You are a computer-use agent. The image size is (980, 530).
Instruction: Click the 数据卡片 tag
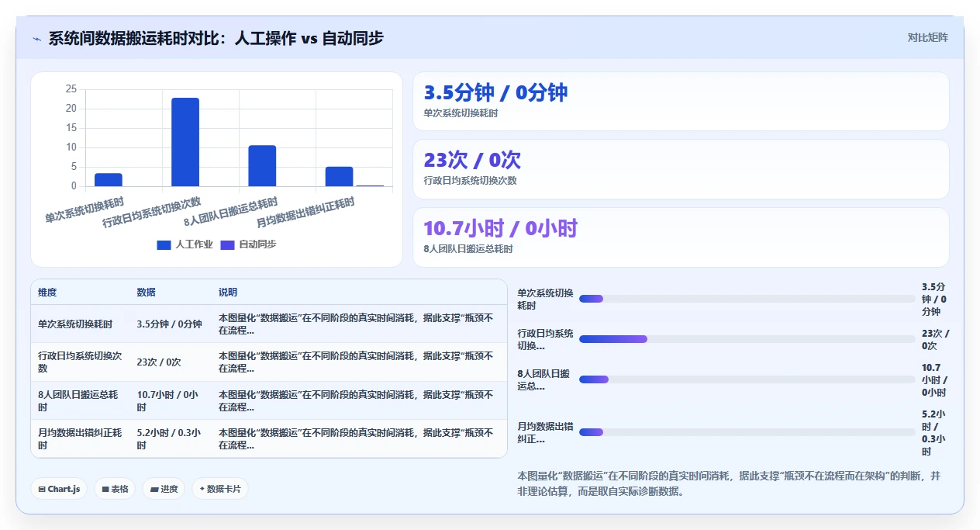pos(220,489)
